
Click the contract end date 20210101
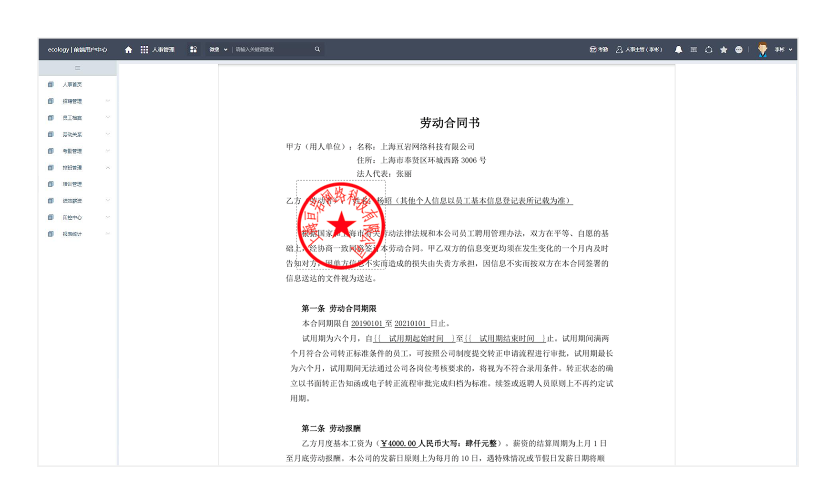(x=410, y=323)
